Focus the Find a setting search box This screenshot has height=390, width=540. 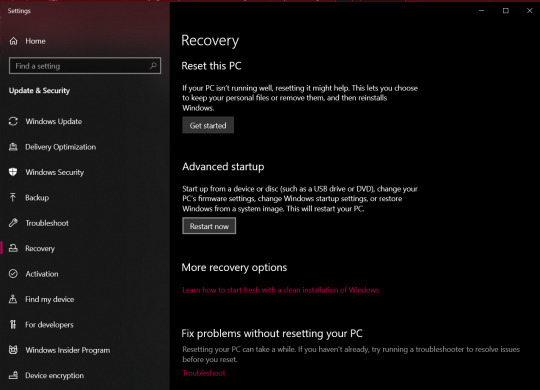85,65
